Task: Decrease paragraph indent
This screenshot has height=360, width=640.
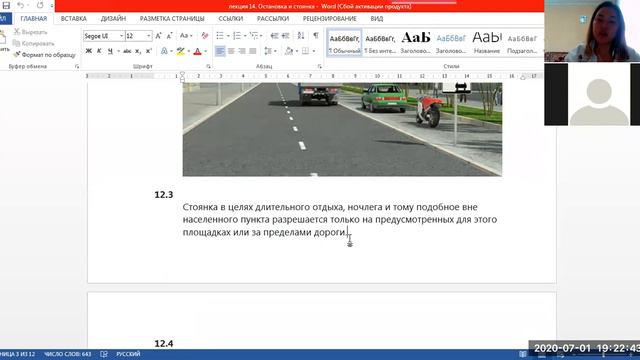Action: (275, 36)
